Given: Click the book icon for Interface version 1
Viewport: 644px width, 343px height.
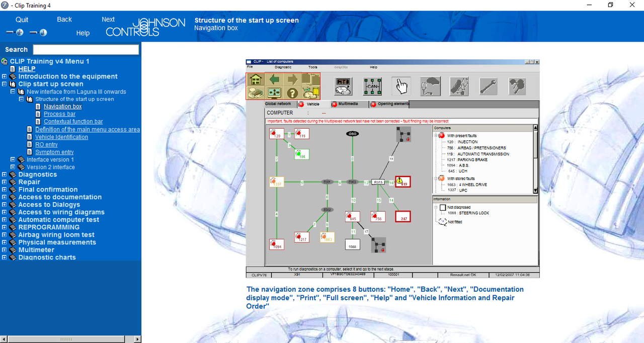Looking at the screenshot, I should point(21,159).
